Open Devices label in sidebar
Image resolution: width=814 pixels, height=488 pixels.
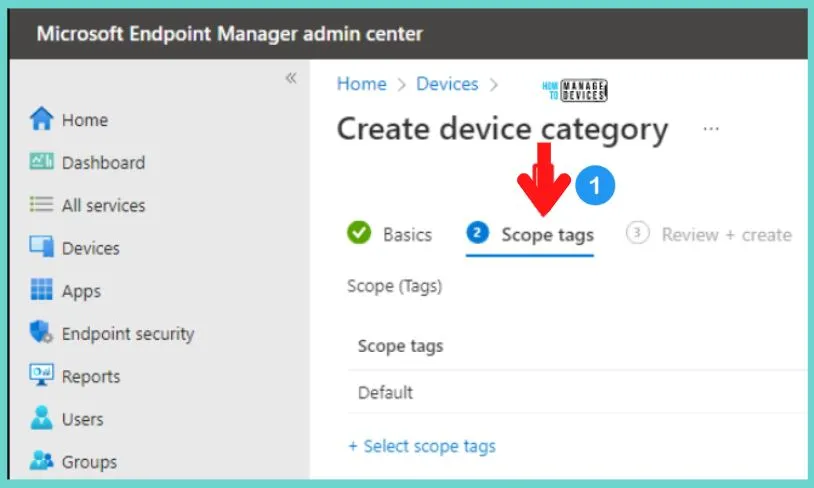pyautogui.click(x=91, y=248)
